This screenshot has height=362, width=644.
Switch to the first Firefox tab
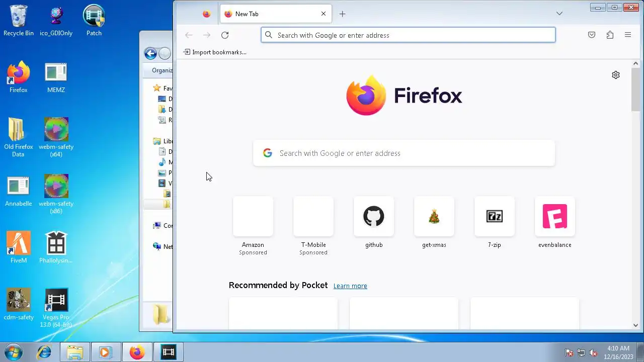pyautogui.click(x=206, y=14)
